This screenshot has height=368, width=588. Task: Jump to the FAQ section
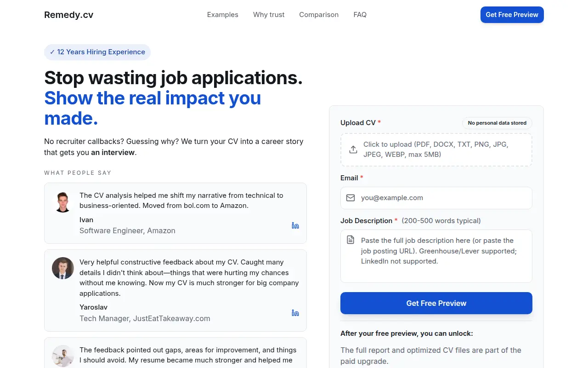360,15
